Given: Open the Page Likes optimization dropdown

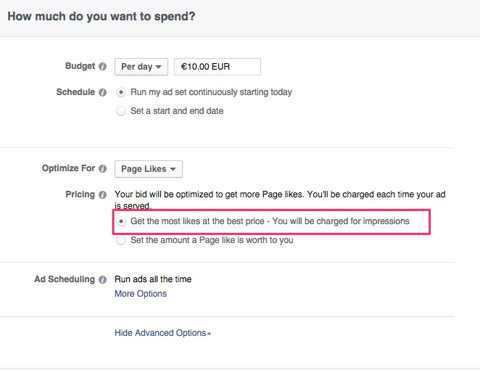Looking at the screenshot, I should tap(148, 169).
